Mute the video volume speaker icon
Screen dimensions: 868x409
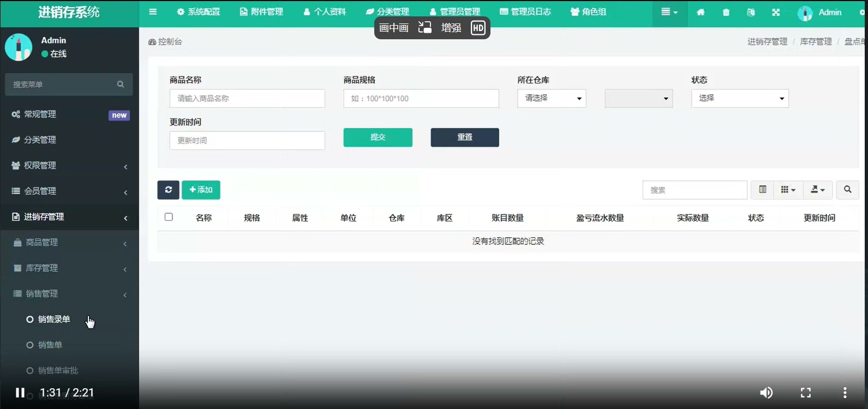[x=767, y=393]
